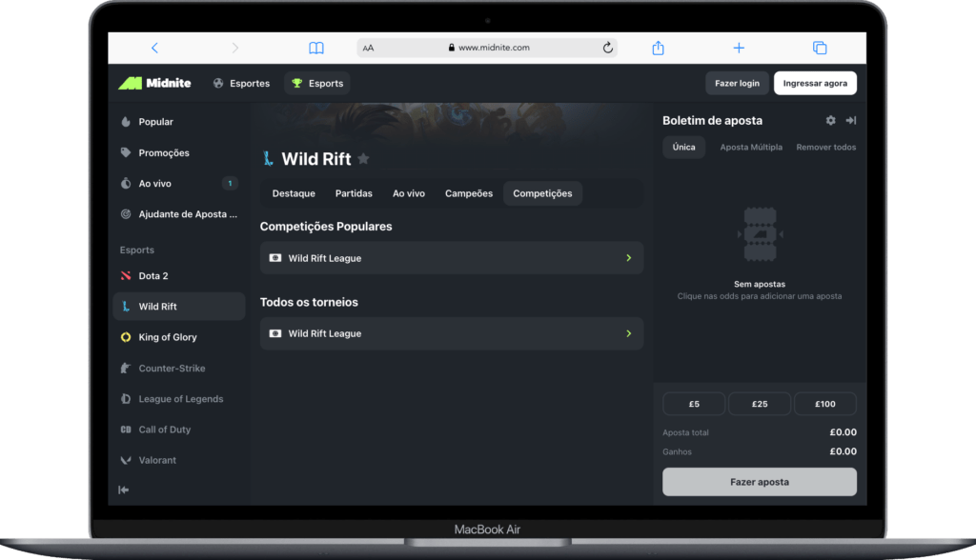The height and width of the screenshot is (560, 976).
Task: Click the Safari forward arrow
Action: coord(234,48)
